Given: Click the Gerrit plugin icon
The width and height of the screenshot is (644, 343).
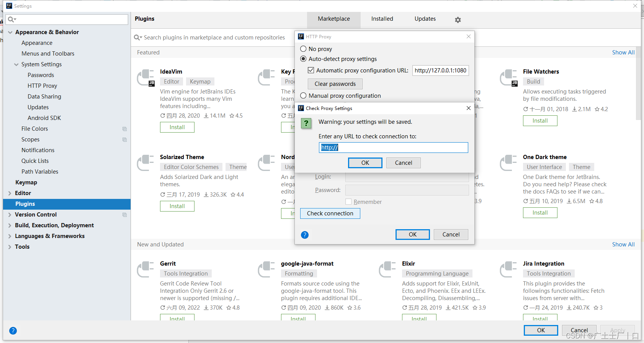Looking at the screenshot, I should click(x=146, y=269).
